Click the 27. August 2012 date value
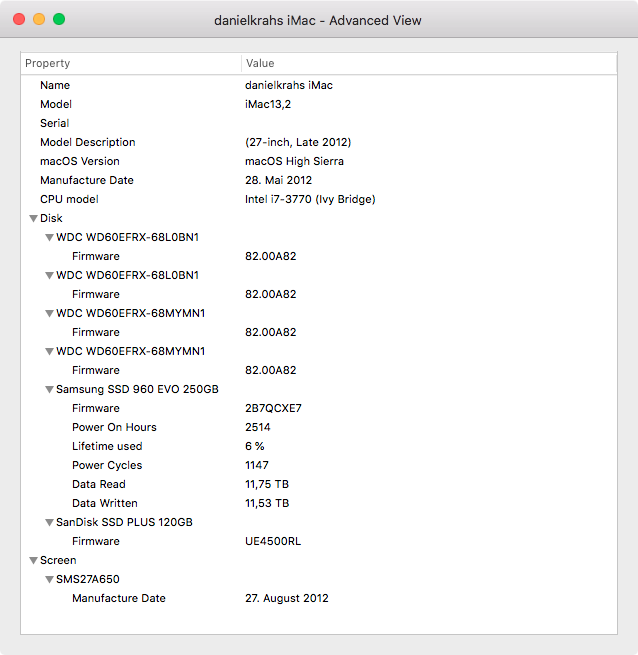 coord(287,598)
